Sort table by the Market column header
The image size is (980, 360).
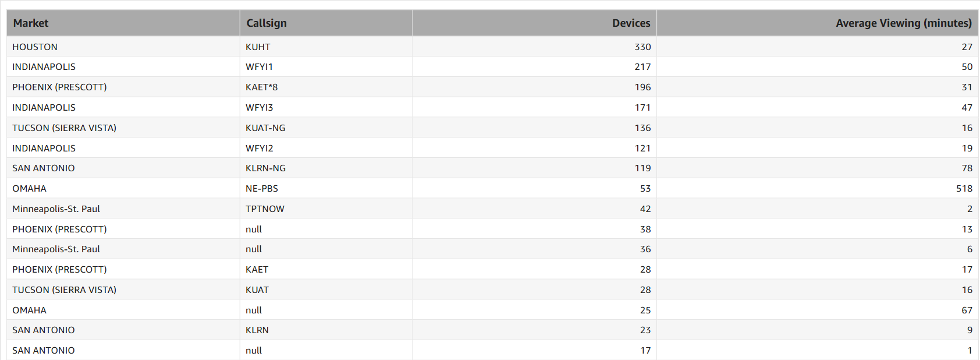tap(31, 23)
